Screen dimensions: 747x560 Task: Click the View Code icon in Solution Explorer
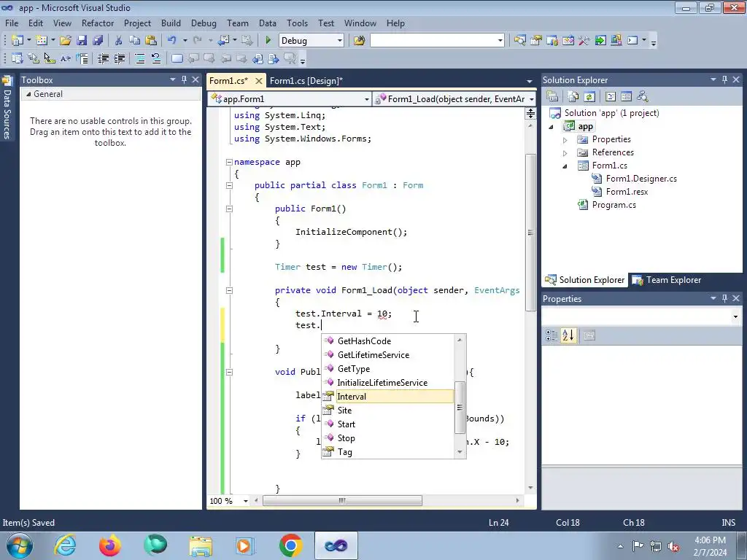click(611, 97)
